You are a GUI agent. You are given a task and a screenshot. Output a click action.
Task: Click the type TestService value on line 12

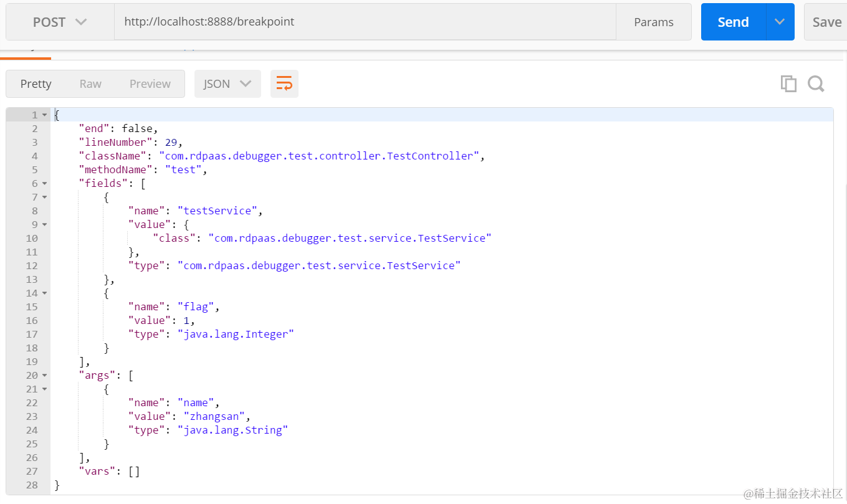point(319,265)
